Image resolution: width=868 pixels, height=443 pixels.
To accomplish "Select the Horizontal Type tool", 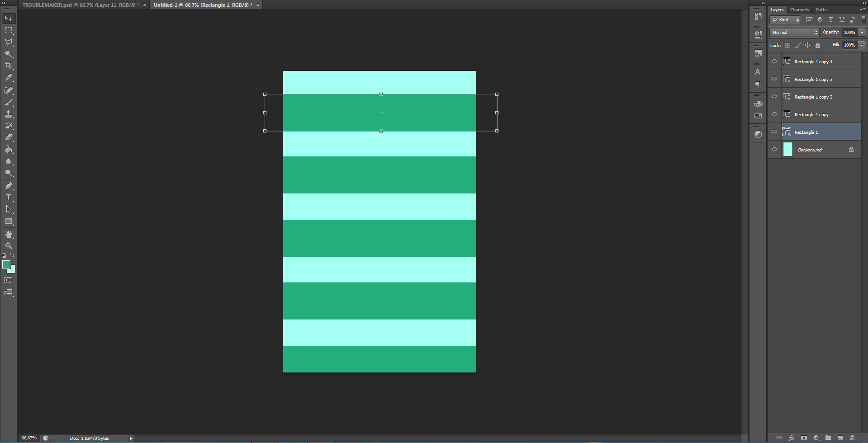I will point(9,198).
